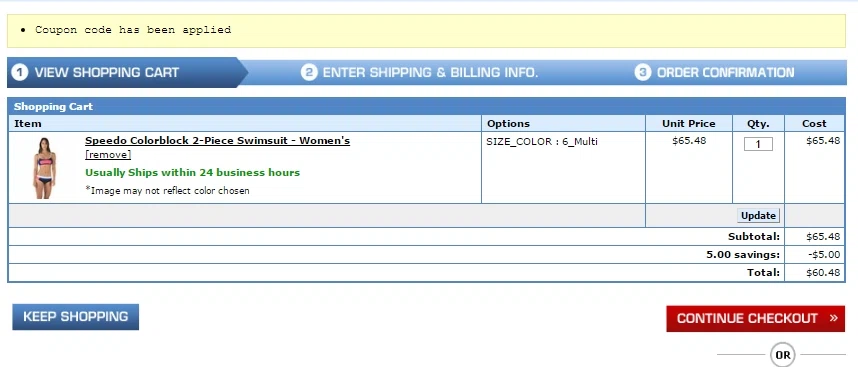858x367 pixels.
Task: Click the Continue Checkout button
Action: tap(756, 318)
